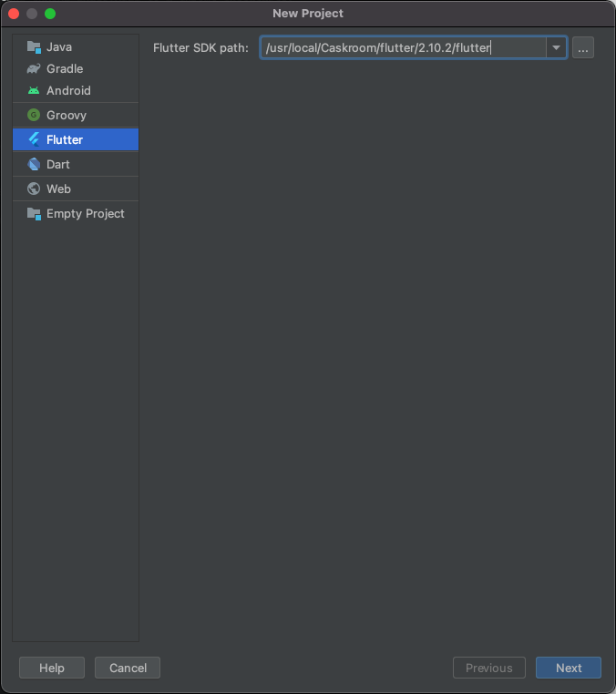Image resolution: width=616 pixels, height=694 pixels.
Task: Click the Flutter logo icon
Action: [34, 140]
